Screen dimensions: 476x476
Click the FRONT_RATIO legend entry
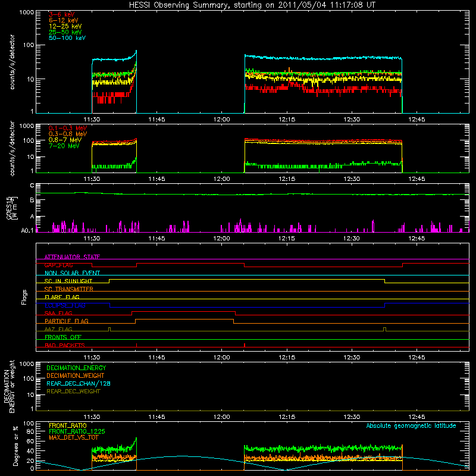tap(68, 425)
